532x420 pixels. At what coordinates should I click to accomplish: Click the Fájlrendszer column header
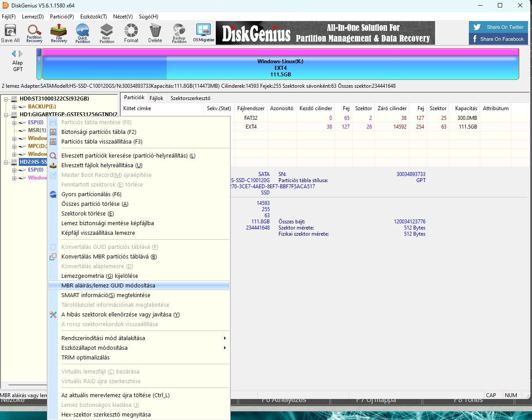pos(251,108)
